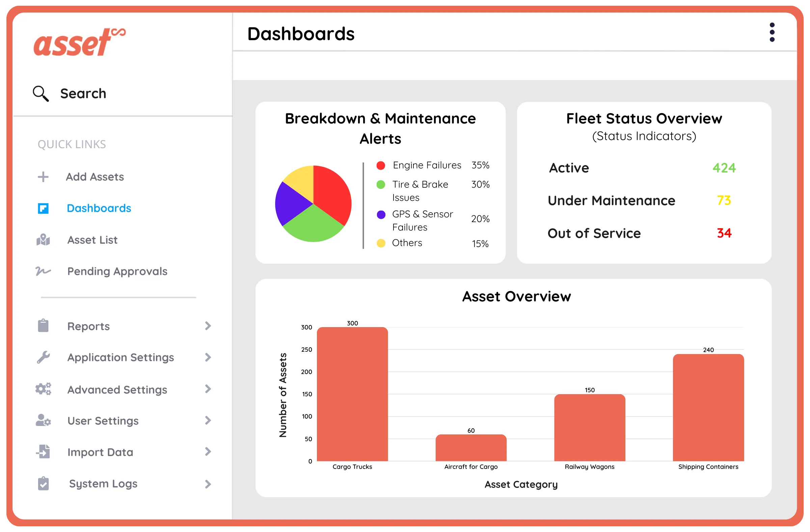Open the Dashboards navigation item
This screenshot has width=810, height=532.
click(99, 208)
